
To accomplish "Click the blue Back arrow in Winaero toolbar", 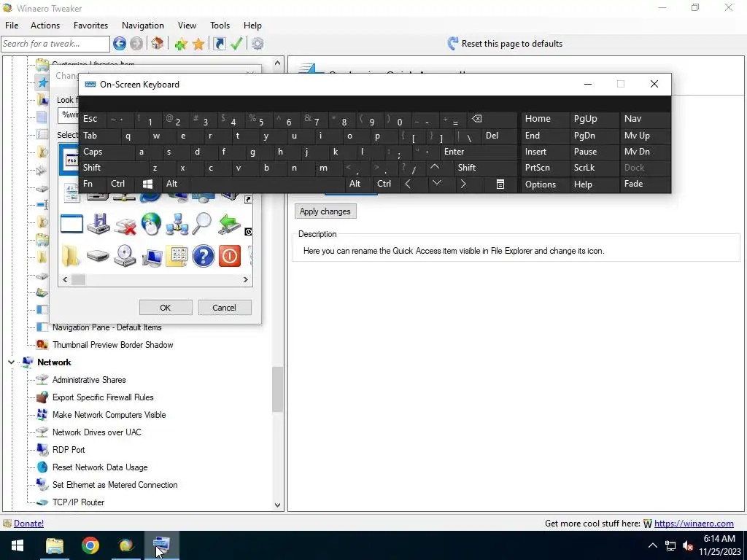I will tap(120, 44).
